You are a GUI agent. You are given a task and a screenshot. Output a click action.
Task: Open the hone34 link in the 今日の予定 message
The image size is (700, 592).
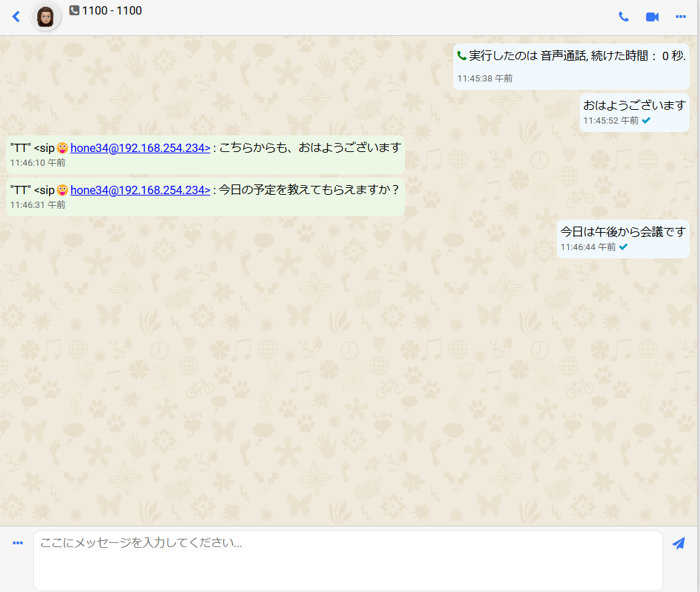[140, 190]
